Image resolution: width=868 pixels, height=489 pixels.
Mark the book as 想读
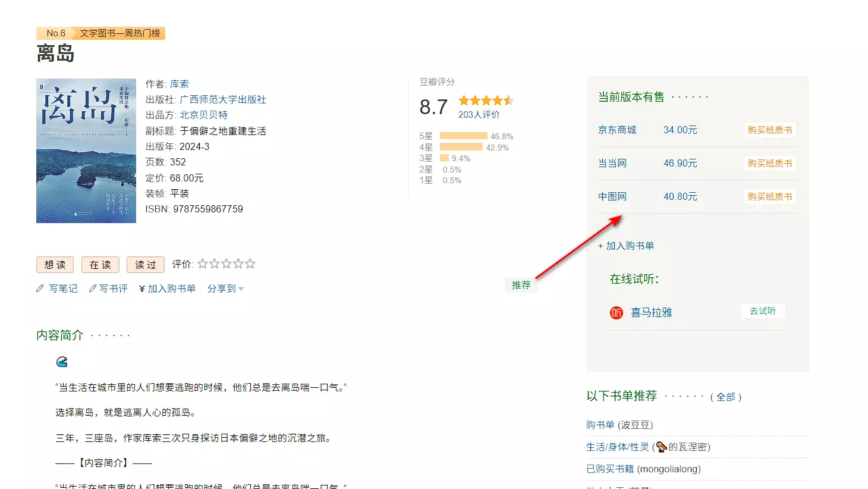click(x=55, y=265)
